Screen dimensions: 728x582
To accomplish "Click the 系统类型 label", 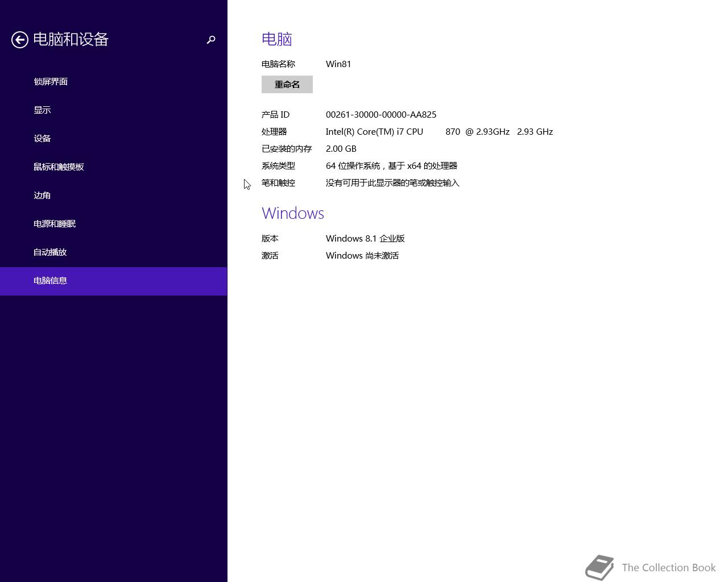I will (278, 165).
